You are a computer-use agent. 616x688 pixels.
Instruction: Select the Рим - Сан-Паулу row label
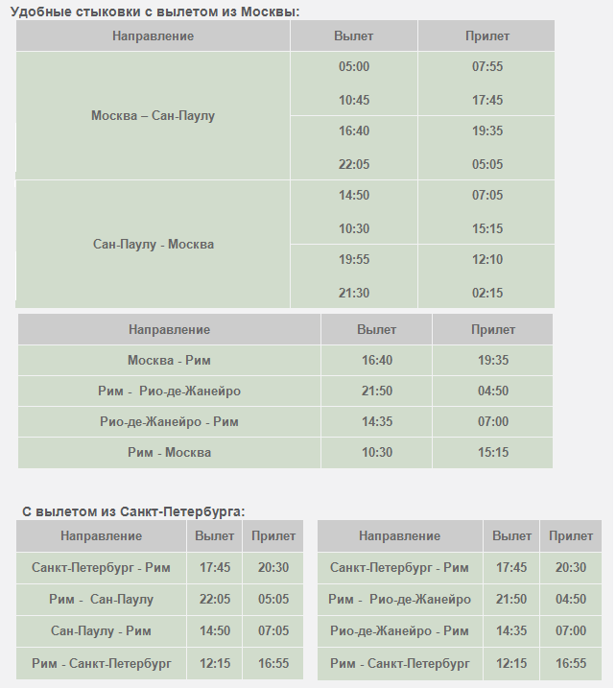[101, 600]
